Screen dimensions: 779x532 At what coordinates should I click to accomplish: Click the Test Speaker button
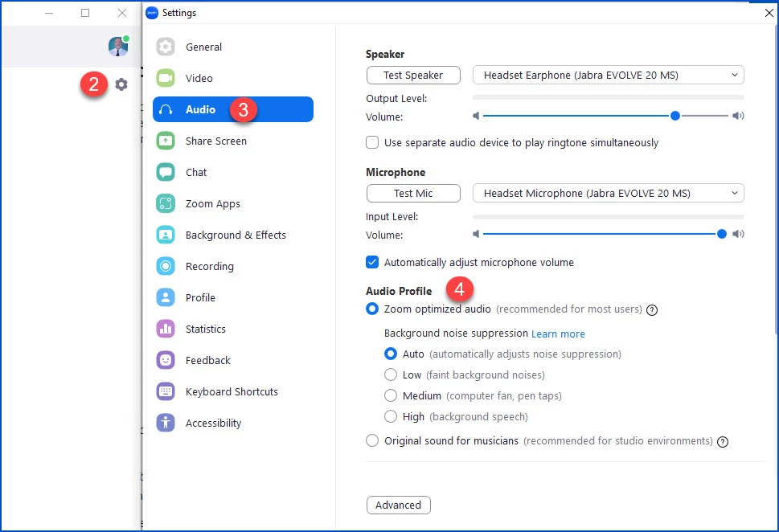413,75
